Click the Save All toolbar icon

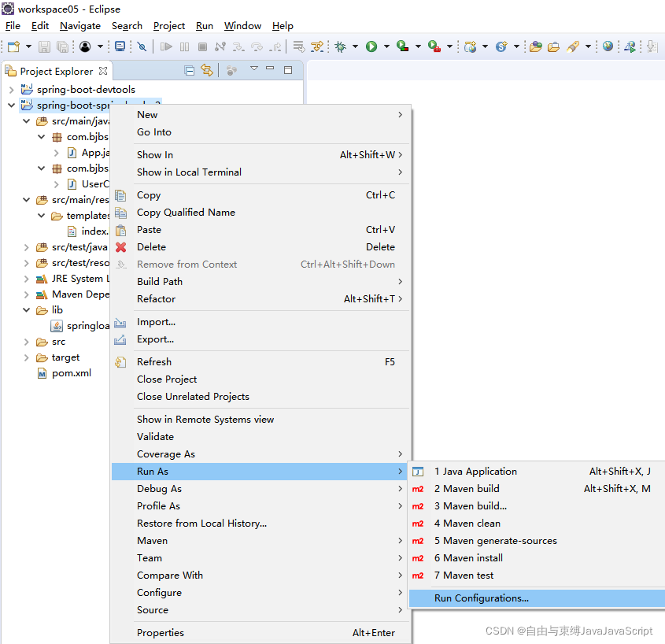(62, 46)
